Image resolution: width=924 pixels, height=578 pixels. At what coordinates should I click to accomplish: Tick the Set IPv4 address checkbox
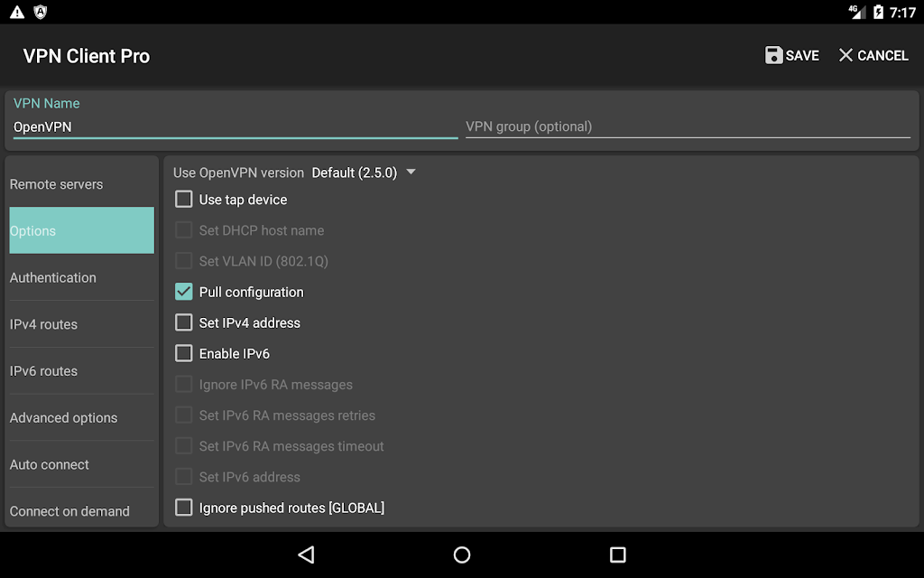[184, 322]
